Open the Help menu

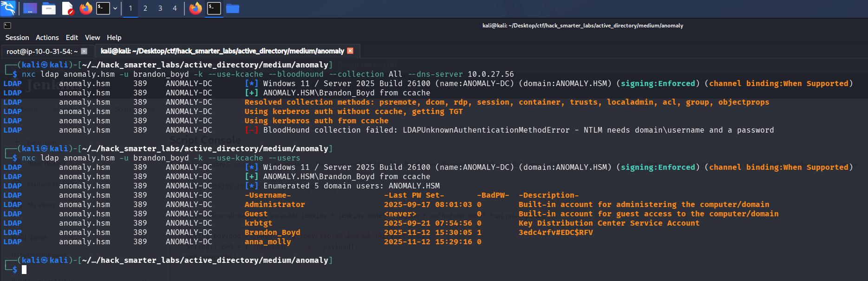(x=114, y=38)
